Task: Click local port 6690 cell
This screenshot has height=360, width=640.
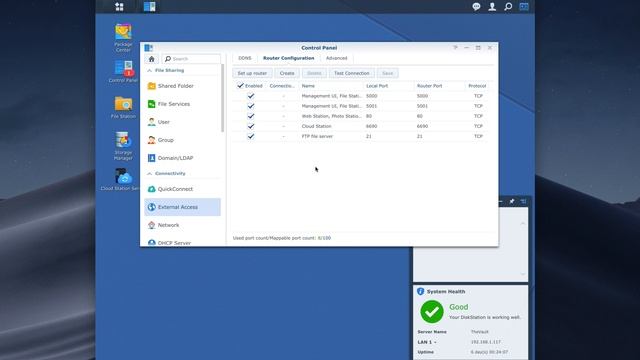Action: coord(371,127)
